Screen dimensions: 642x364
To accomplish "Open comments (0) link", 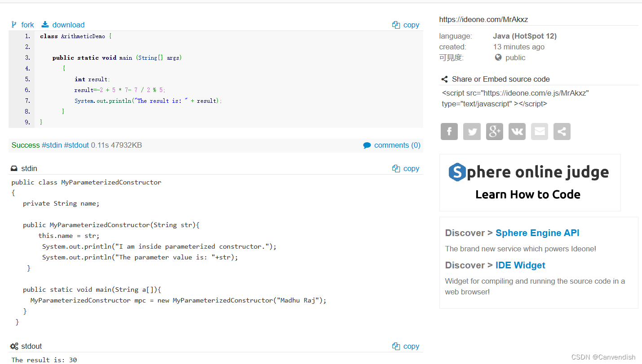I will (397, 145).
